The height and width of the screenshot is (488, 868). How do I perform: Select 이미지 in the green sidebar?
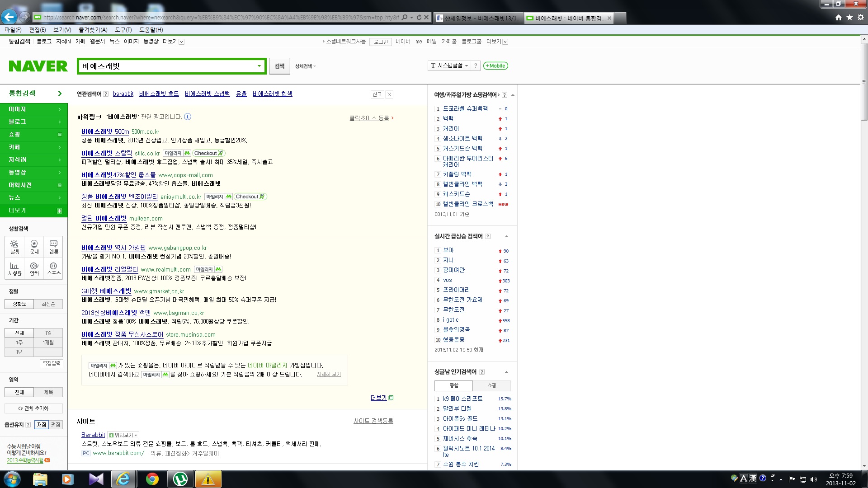(34, 109)
